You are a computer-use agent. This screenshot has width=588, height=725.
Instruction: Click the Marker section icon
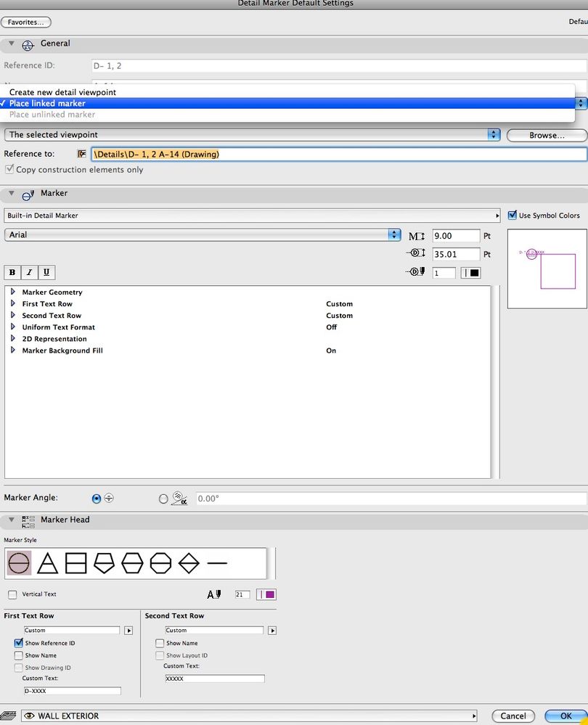(28, 195)
